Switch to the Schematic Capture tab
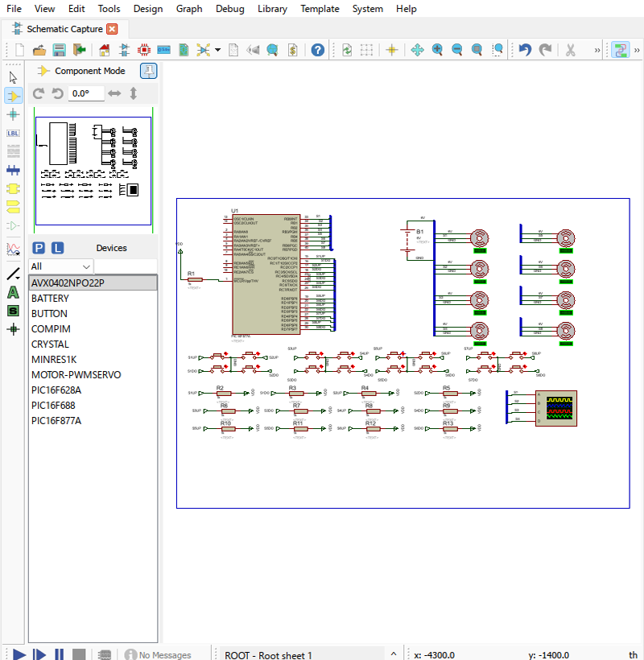 [x=64, y=29]
